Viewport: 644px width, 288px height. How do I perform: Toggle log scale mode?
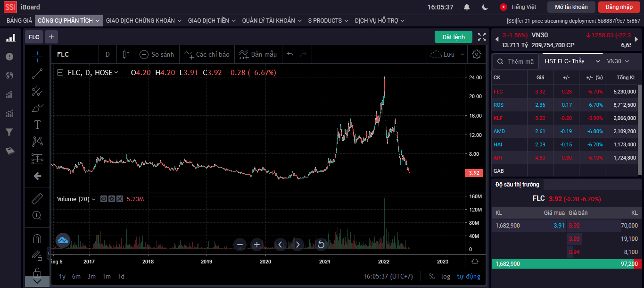[446, 276]
